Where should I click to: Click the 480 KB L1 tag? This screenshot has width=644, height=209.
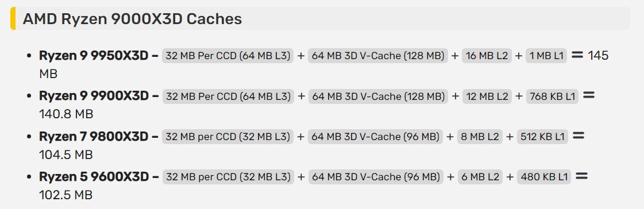tap(544, 177)
